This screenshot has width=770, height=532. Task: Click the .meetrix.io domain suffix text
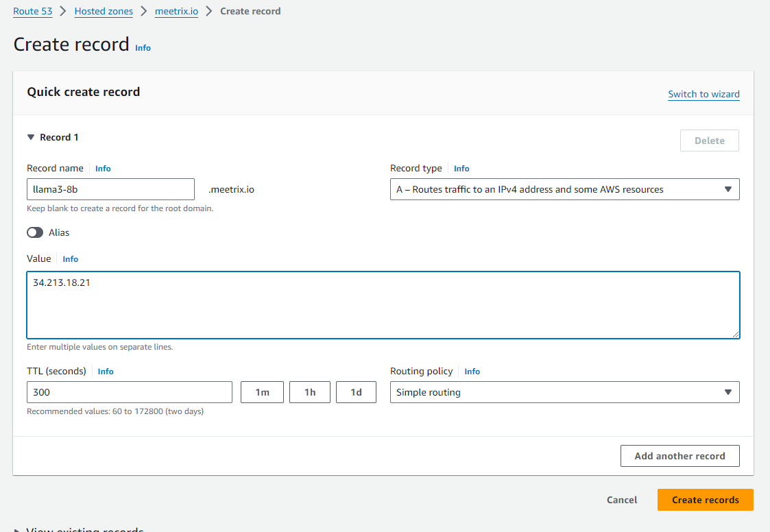[231, 189]
